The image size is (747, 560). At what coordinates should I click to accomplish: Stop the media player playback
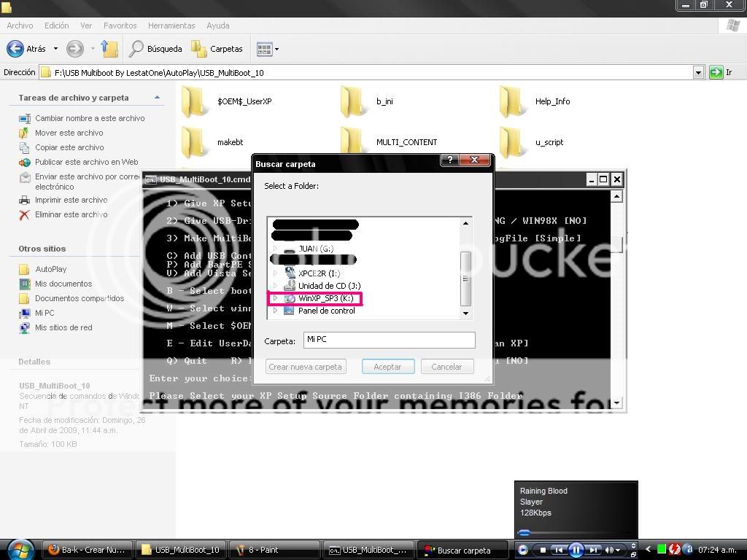pyautogui.click(x=543, y=550)
